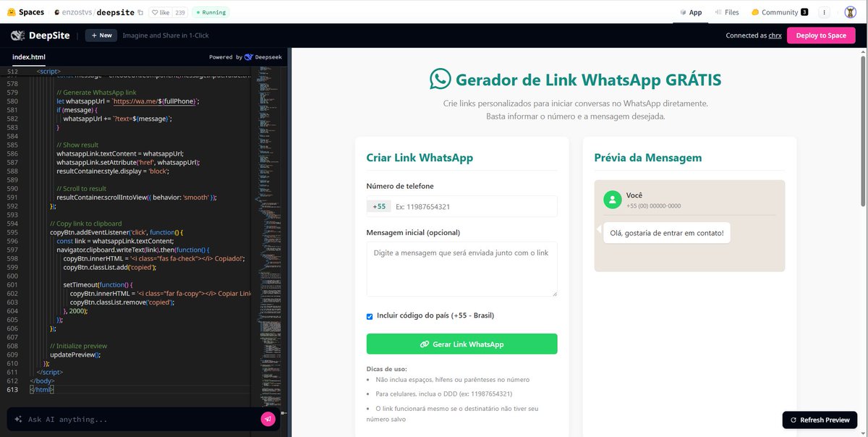Viewport: 868px width, 437px height.
Task: Click the preview page vertical scrollbar
Action: pos(862,130)
